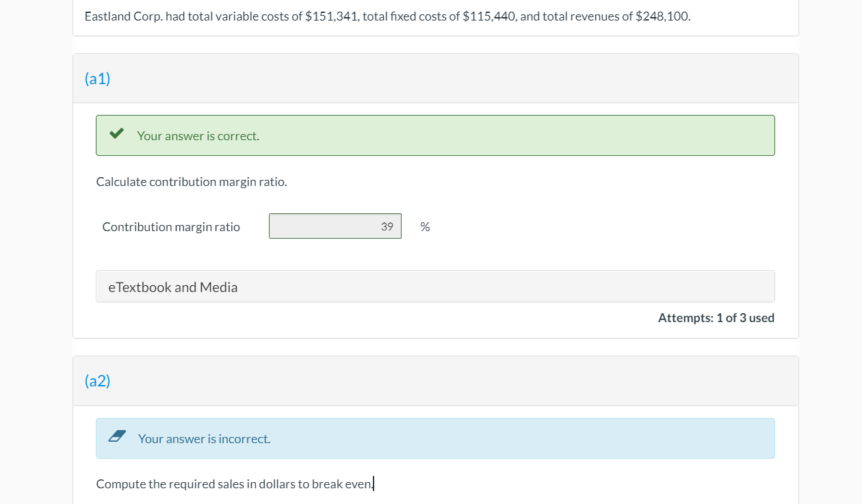This screenshot has height=504, width=862.
Task: Click the "Contribution margin ratio" field label
Action: point(171,227)
